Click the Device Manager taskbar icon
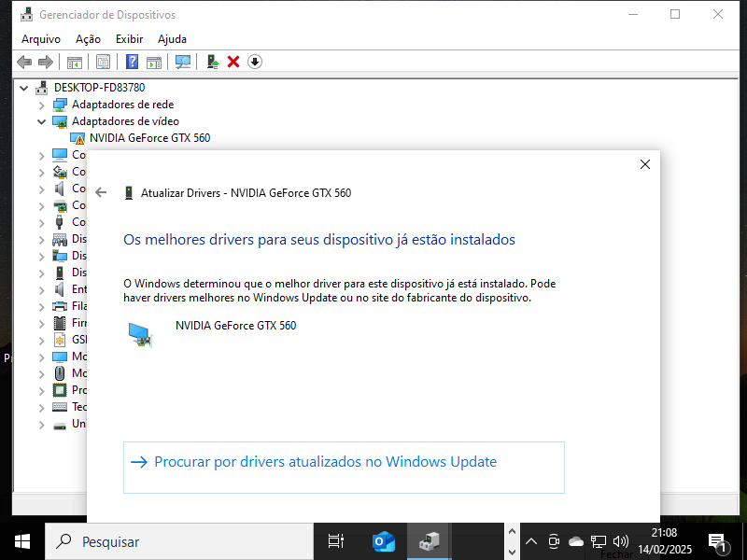 click(x=430, y=541)
